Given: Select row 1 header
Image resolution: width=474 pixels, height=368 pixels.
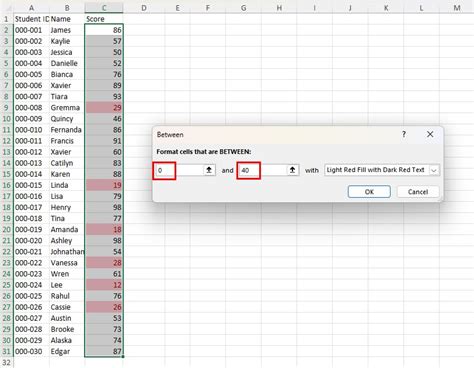Looking at the screenshot, I should pyautogui.click(x=6, y=19).
